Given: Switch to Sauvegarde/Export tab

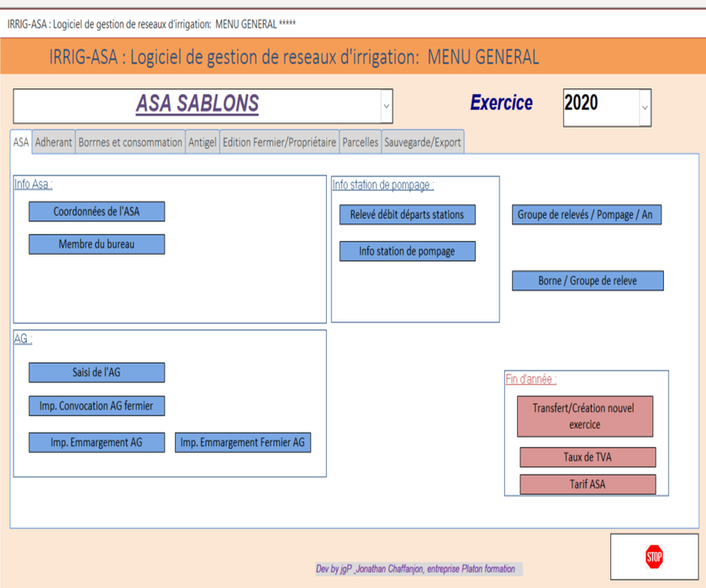Looking at the screenshot, I should click(422, 143).
